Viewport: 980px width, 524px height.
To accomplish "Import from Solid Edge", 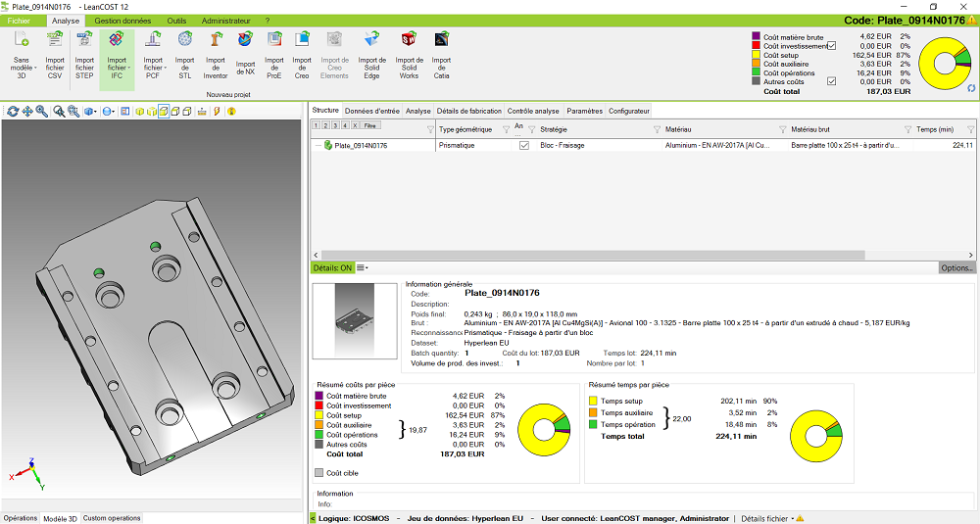I will pyautogui.click(x=371, y=55).
